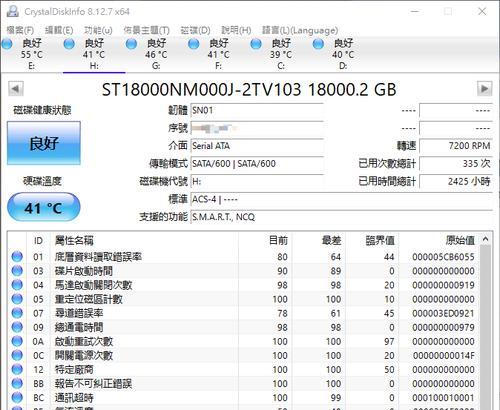Select the 總通電時間 attribute row

244,327
